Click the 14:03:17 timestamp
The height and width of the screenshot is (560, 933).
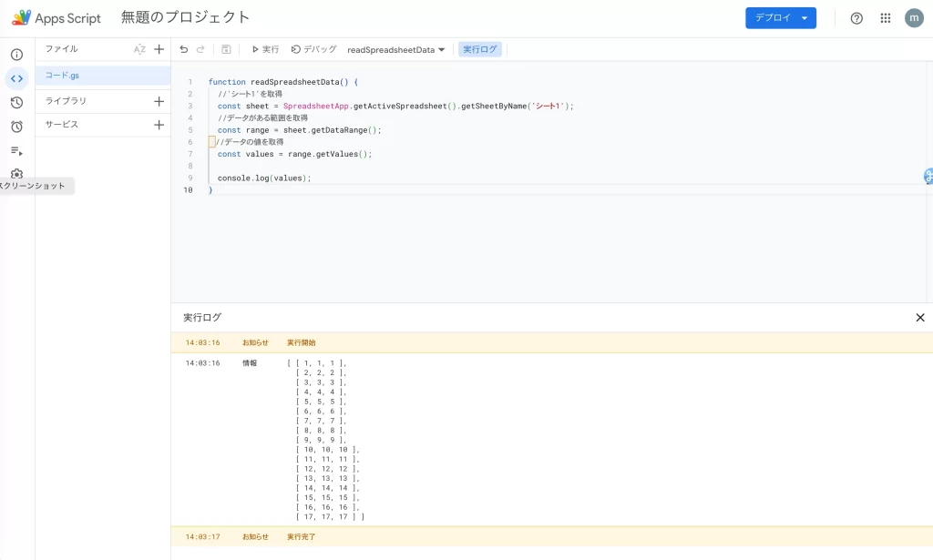pos(203,537)
